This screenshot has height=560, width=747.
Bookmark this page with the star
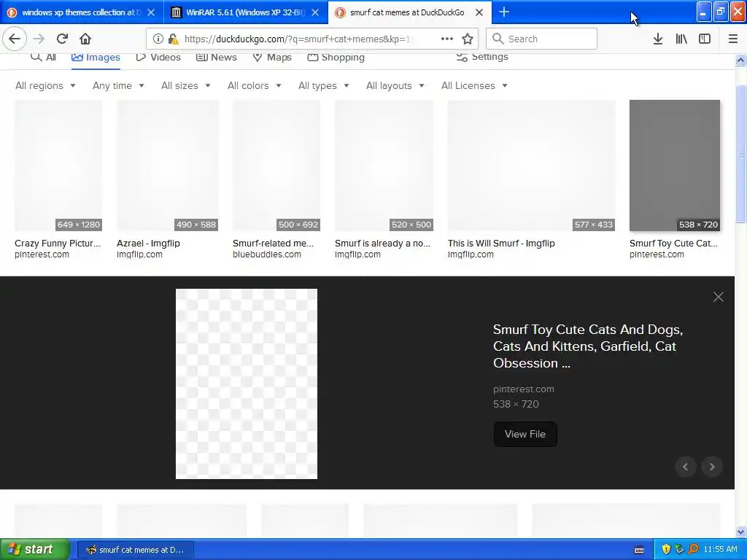[x=468, y=39]
